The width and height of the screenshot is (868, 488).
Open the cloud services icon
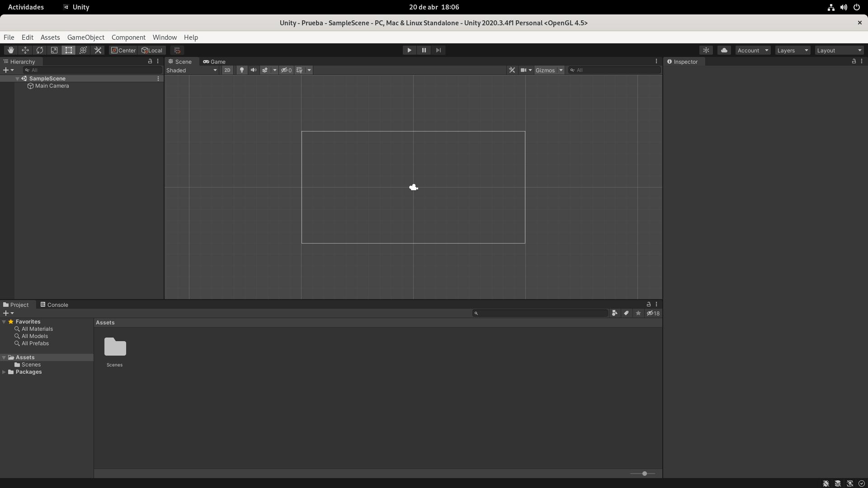[x=724, y=50]
